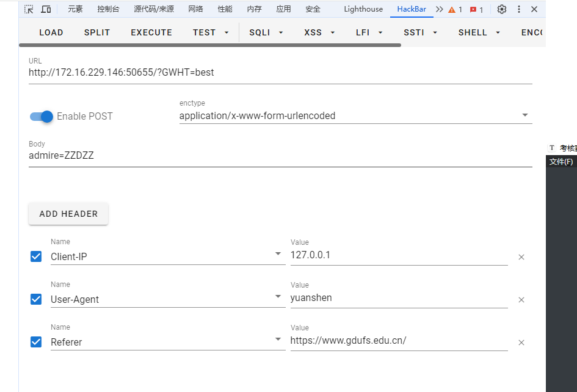
Task: Select the HackBar tab
Action: coord(412,9)
